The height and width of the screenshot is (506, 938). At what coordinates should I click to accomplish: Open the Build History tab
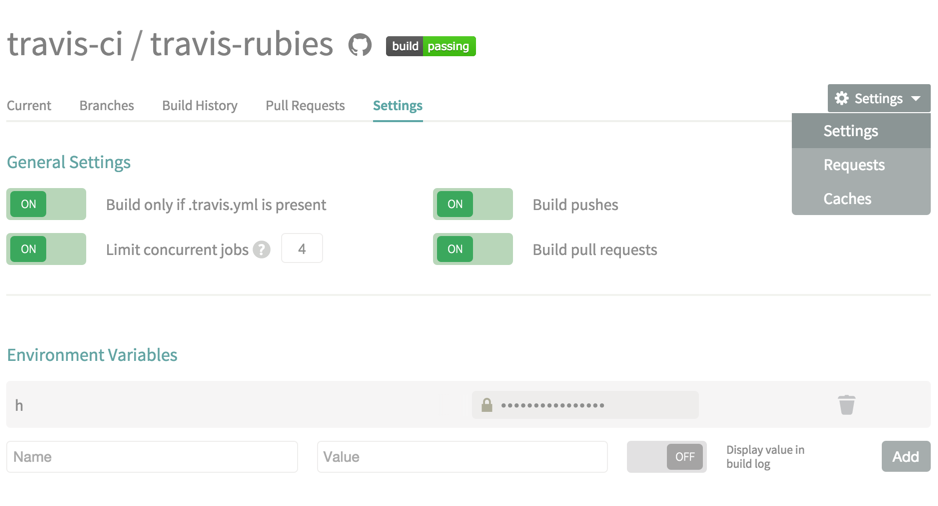click(x=200, y=105)
